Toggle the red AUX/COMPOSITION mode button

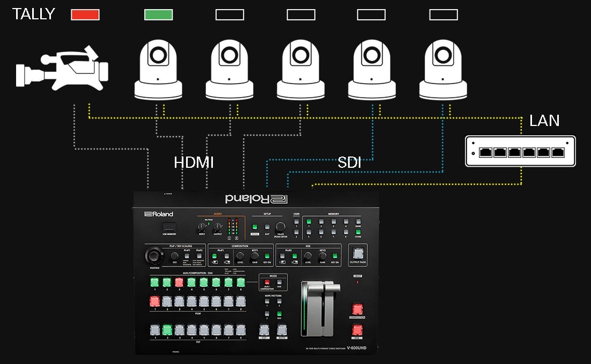[x=268, y=281]
